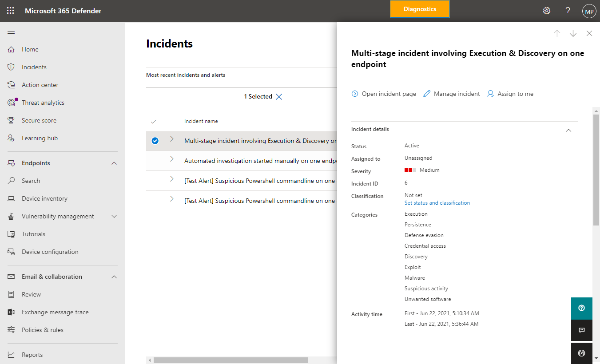Open Action center from sidebar
The image size is (600, 364).
click(40, 85)
